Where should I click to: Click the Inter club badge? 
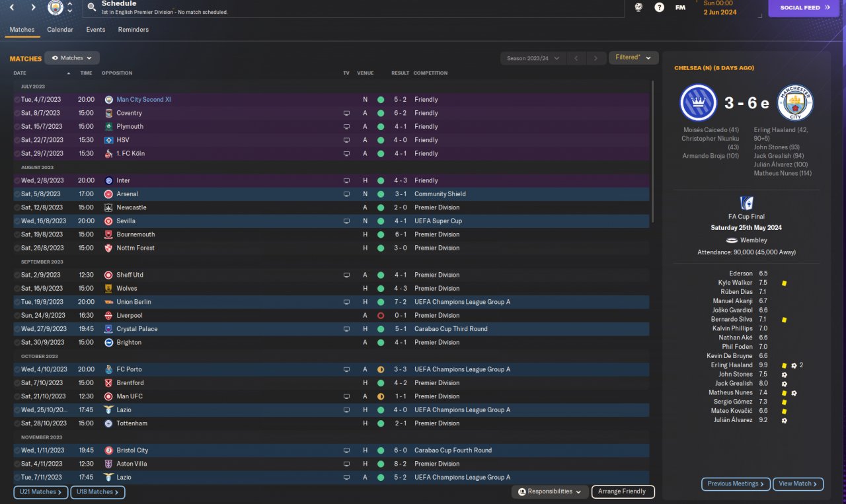(109, 180)
